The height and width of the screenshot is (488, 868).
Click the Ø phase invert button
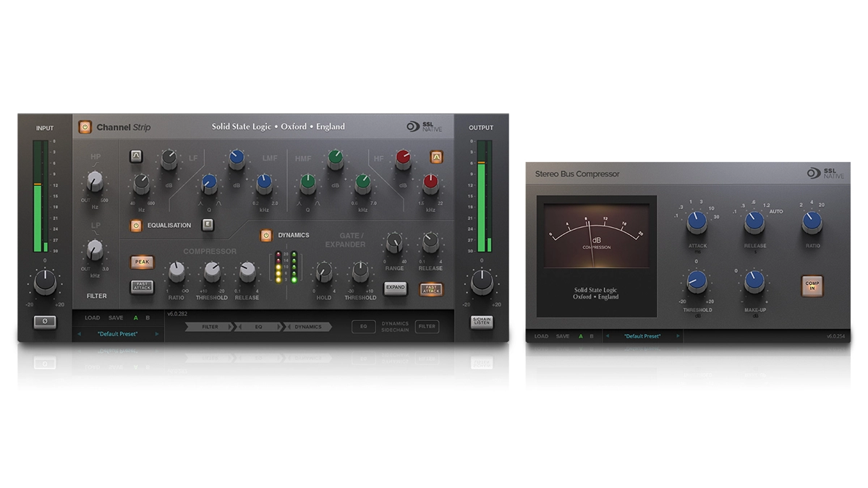click(44, 322)
